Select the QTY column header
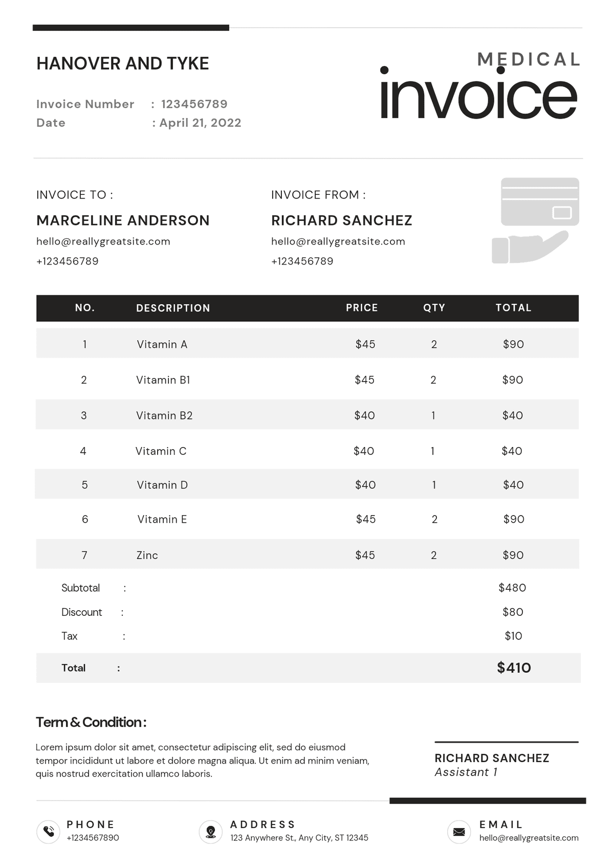614x868 pixels. click(434, 308)
